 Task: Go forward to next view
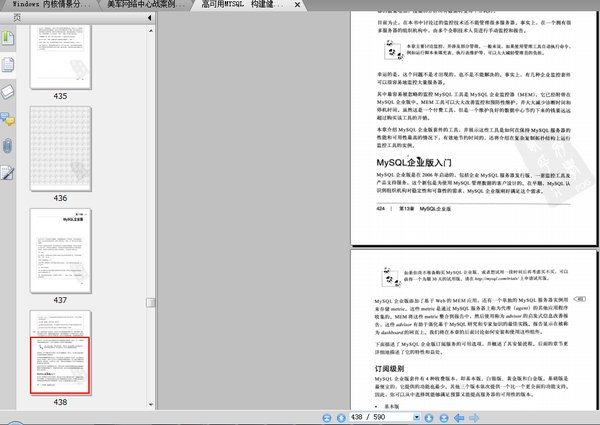point(474,418)
